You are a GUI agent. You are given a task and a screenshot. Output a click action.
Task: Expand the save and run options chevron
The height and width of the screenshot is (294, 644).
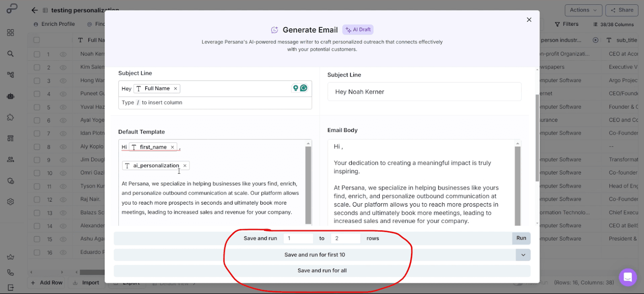523,255
